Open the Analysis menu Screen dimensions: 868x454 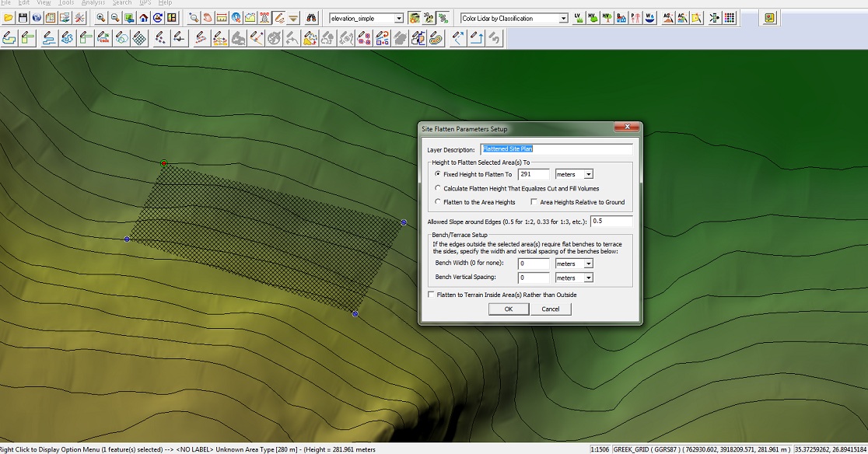(93, 3)
